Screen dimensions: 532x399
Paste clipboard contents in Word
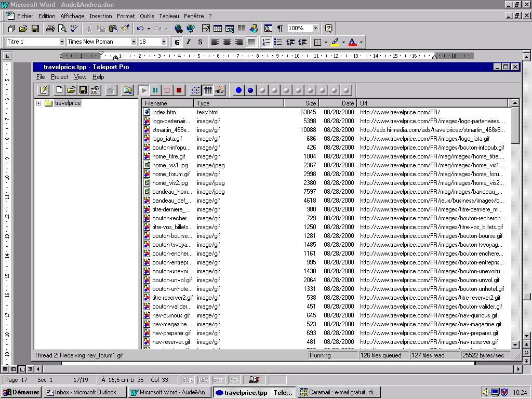click(x=113, y=29)
